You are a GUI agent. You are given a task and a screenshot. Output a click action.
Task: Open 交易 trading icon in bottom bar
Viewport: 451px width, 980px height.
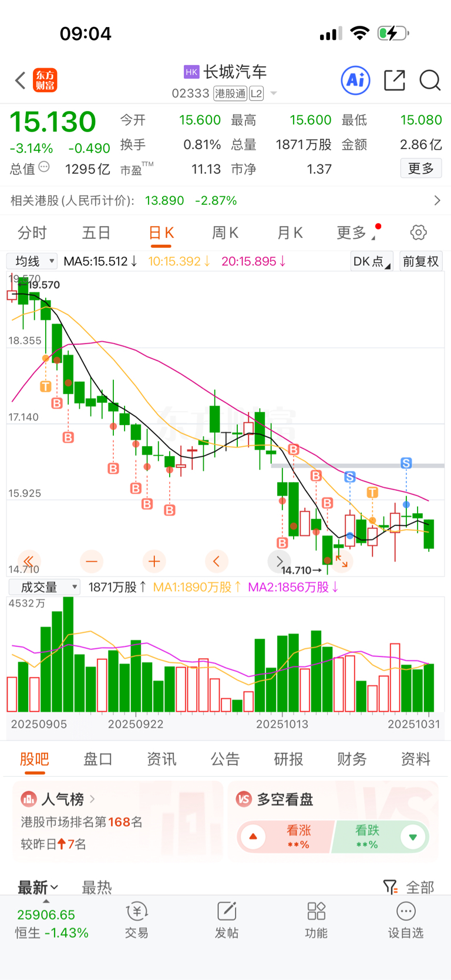pyautogui.click(x=137, y=912)
